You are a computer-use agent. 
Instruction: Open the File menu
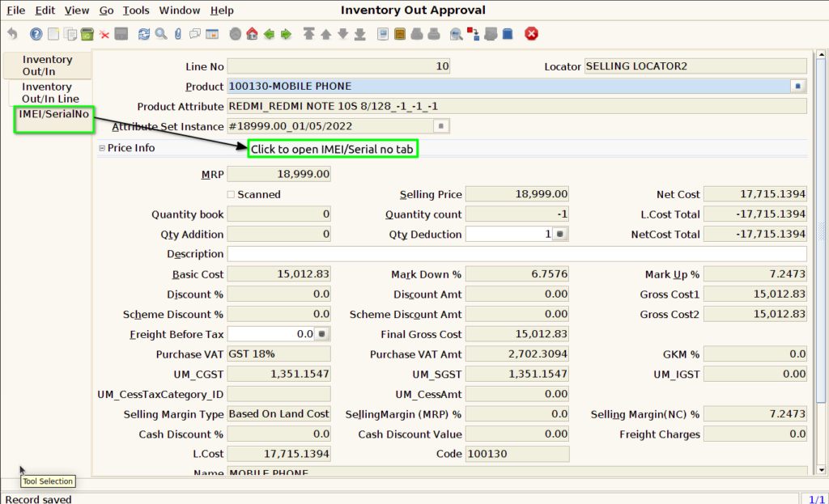pyautogui.click(x=16, y=10)
